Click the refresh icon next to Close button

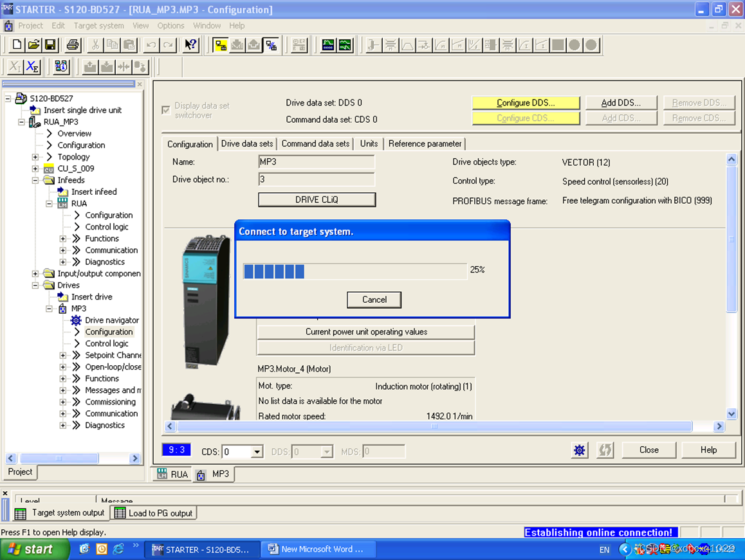605,450
